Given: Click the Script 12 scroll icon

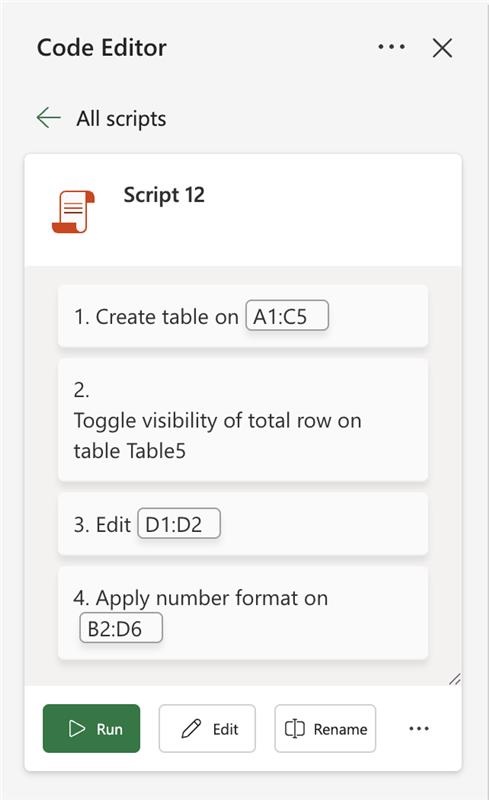Looking at the screenshot, I should pyautogui.click(x=74, y=211).
